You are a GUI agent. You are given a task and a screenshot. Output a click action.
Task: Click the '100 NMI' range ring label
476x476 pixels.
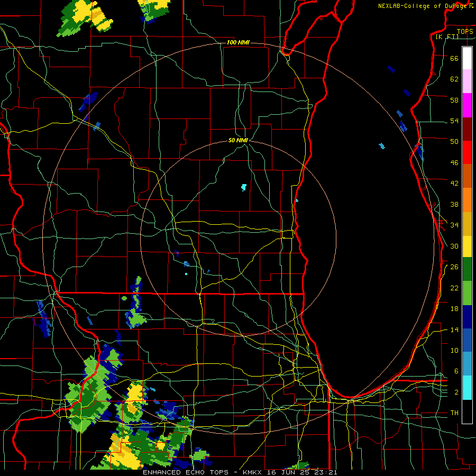(238, 42)
